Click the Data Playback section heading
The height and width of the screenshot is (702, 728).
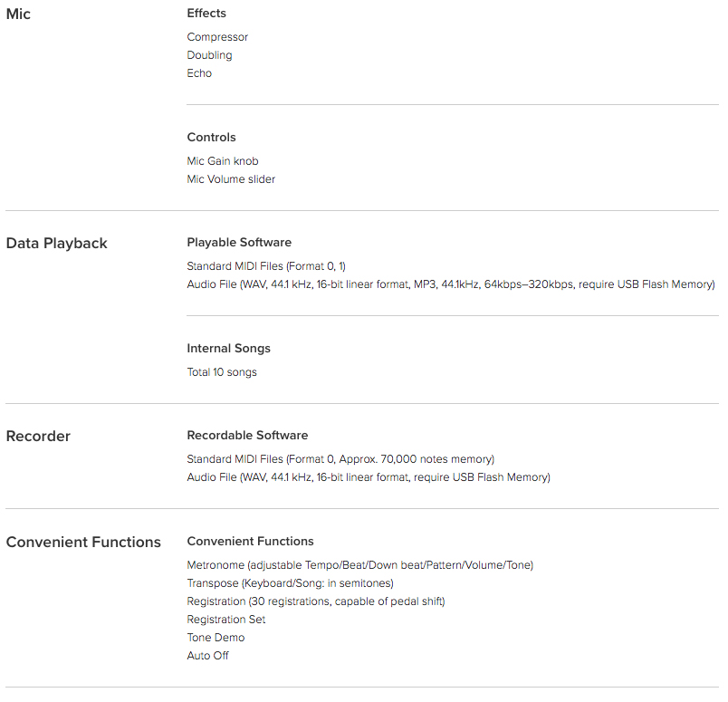pos(57,244)
